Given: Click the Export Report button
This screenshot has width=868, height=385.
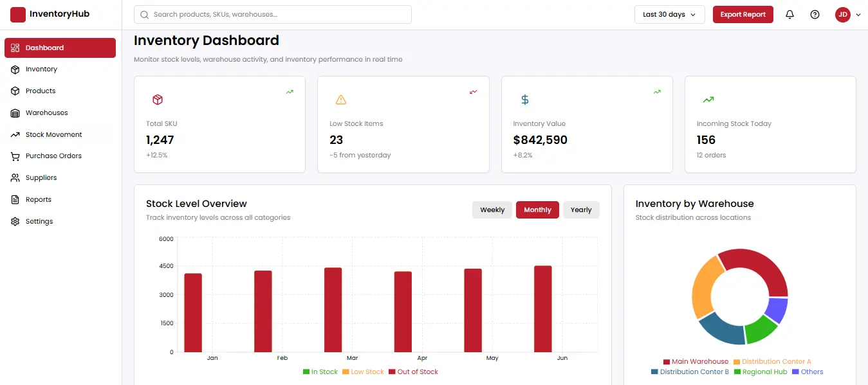Looking at the screenshot, I should (x=743, y=14).
